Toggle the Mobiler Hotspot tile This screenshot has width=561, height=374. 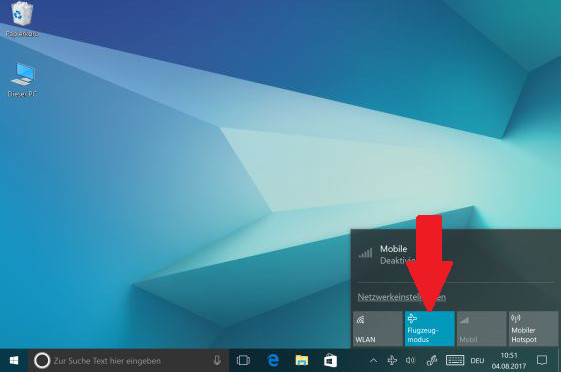tap(533, 329)
